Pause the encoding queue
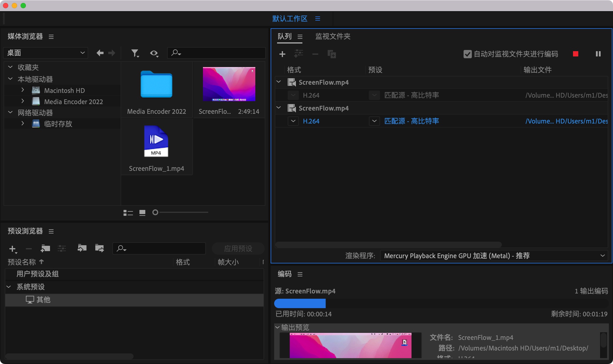This screenshot has height=364, width=613. [x=598, y=54]
